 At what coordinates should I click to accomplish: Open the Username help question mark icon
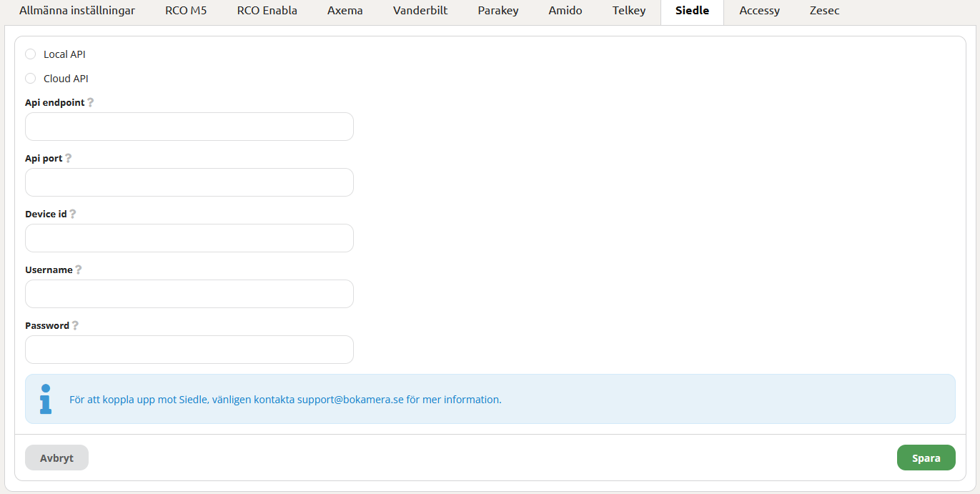pos(79,270)
